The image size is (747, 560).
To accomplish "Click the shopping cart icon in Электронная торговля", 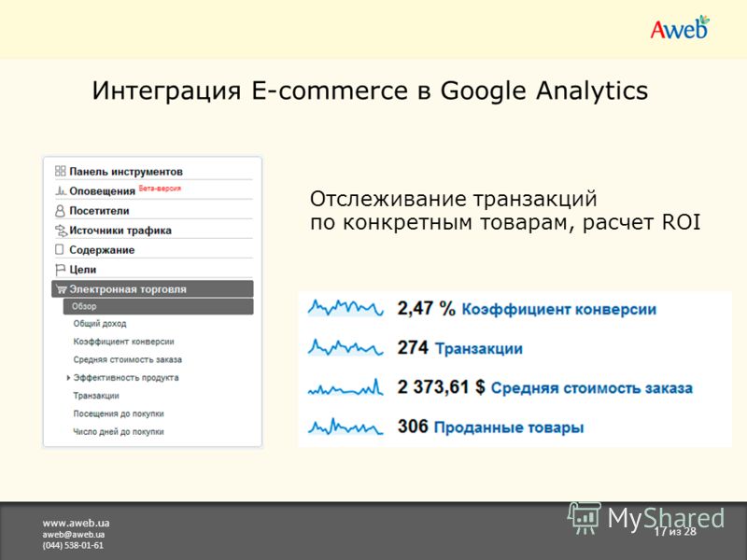I will pyautogui.click(x=61, y=289).
